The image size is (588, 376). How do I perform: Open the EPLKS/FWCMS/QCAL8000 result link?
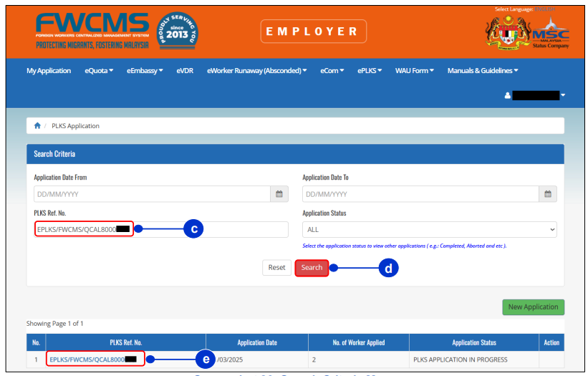pos(93,360)
